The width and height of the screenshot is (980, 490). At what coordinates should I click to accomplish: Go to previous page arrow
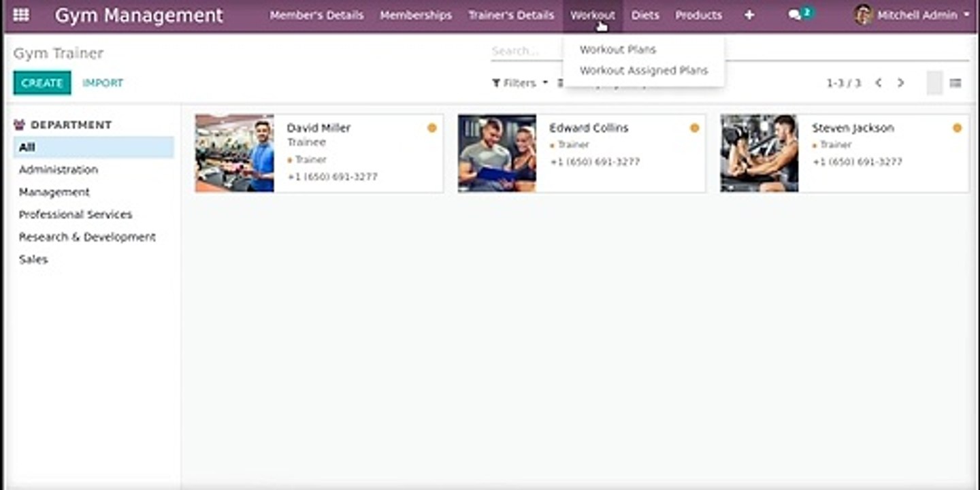pos(879,83)
